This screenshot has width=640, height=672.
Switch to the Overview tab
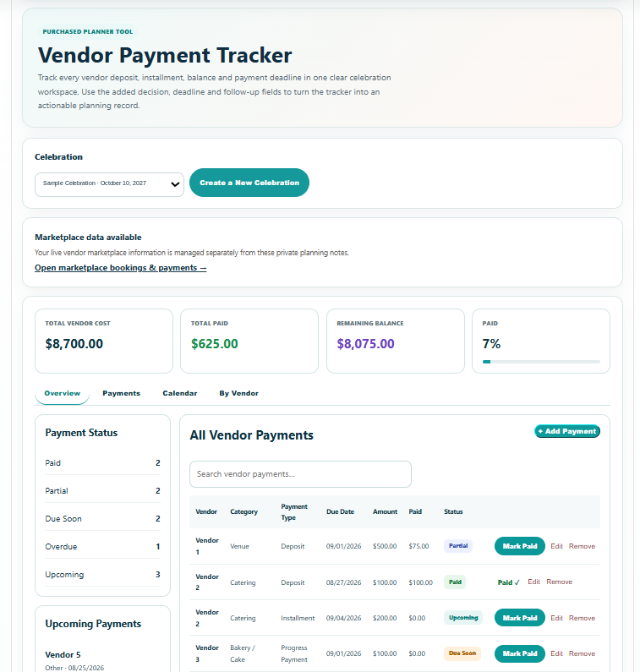point(63,393)
